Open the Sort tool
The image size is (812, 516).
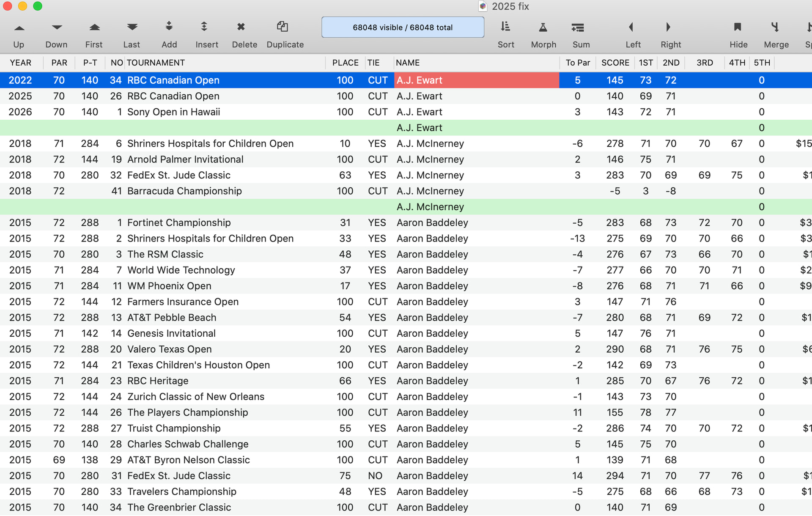click(x=505, y=27)
